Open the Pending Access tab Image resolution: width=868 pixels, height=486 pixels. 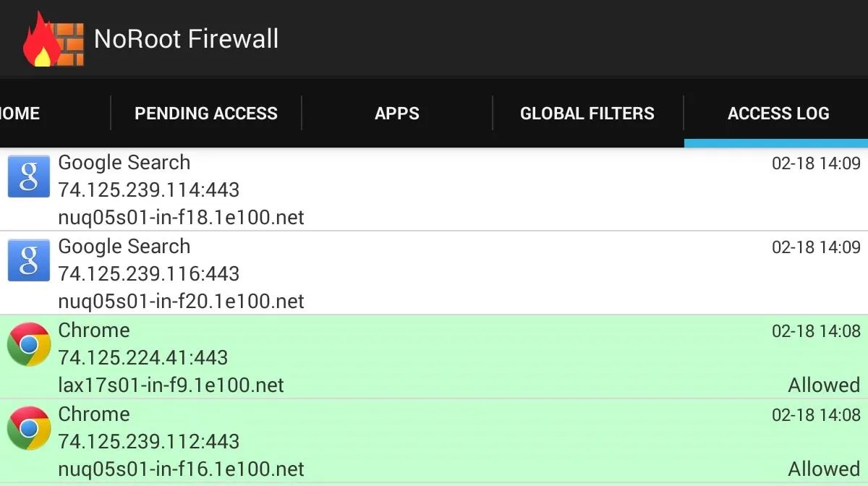click(206, 114)
